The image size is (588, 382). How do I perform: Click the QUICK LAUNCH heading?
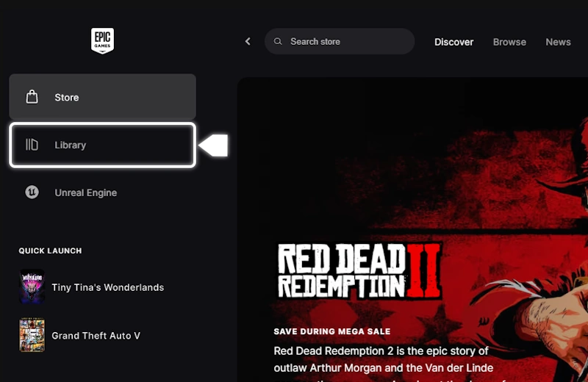point(50,251)
